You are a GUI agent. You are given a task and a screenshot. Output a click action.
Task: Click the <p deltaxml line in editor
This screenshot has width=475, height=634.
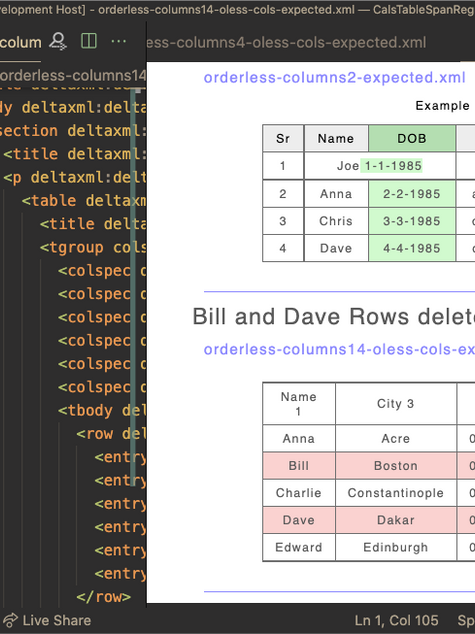pyautogui.click(x=73, y=177)
